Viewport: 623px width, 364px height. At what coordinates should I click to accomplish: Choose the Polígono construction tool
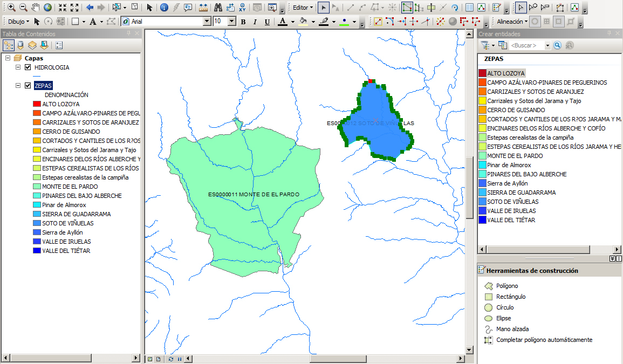[507, 286]
